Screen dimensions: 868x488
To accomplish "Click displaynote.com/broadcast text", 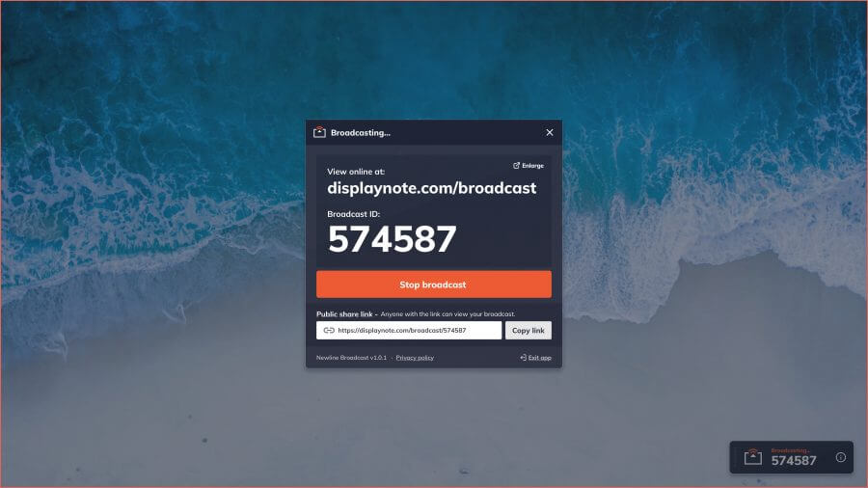I will click(432, 188).
